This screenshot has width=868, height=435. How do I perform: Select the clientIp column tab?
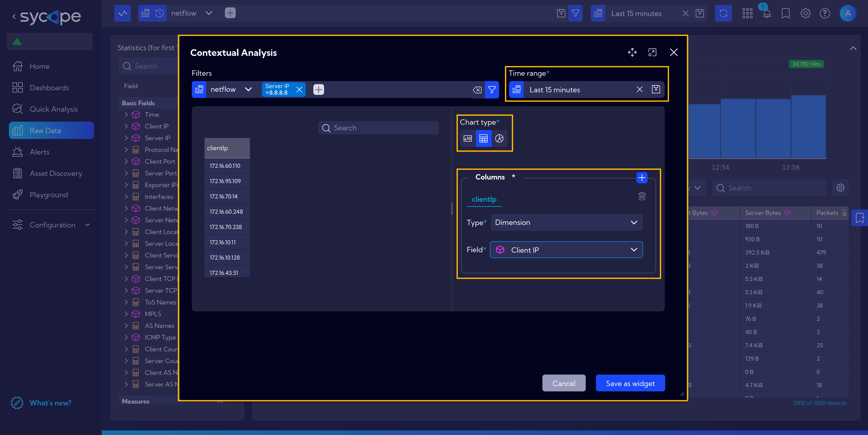tap(484, 199)
